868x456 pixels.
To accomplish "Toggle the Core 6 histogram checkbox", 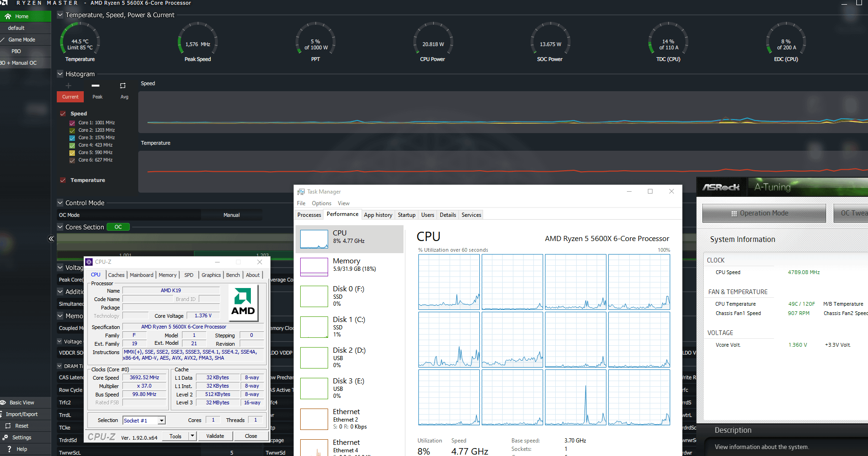I will coord(72,160).
